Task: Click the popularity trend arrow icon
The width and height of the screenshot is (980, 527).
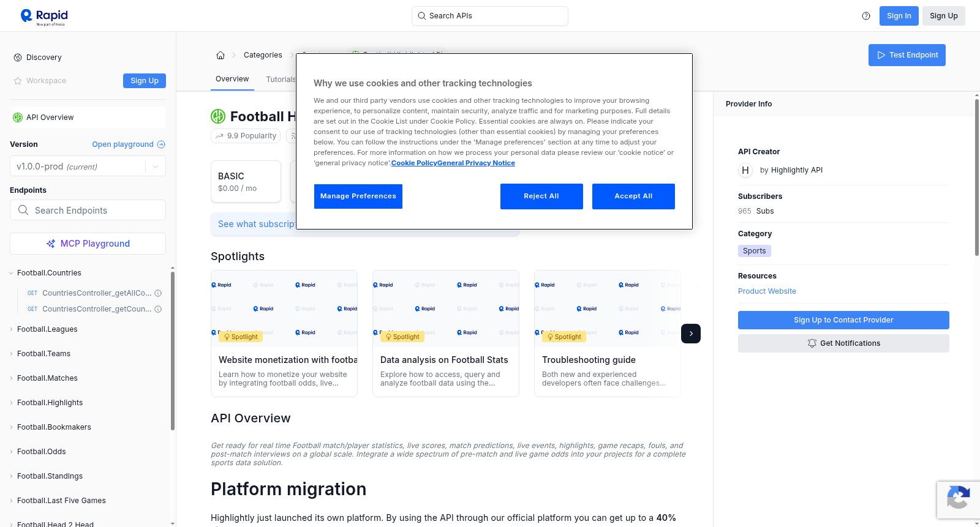Action: [219, 136]
